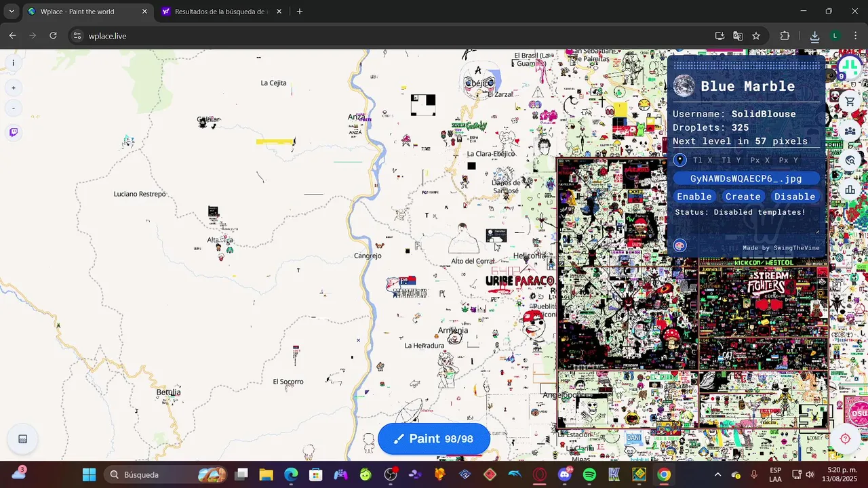The image size is (868, 488).
Task: Switch to Resultados de la búsqueda tab
Action: [x=221, y=12]
